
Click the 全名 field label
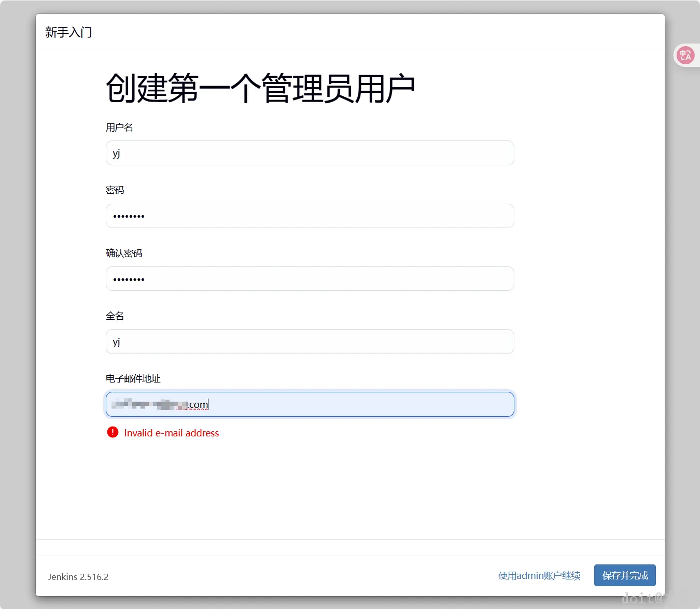point(115,316)
